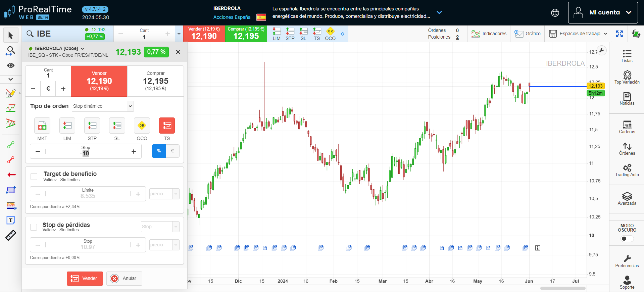
Task: Open the language globe icon
Action: (x=555, y=13)
